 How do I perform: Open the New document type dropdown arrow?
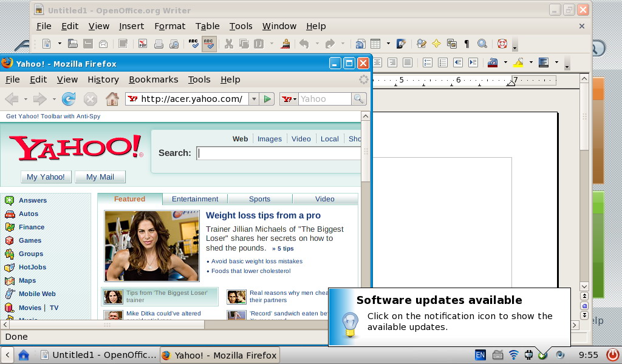click(60, 44)
